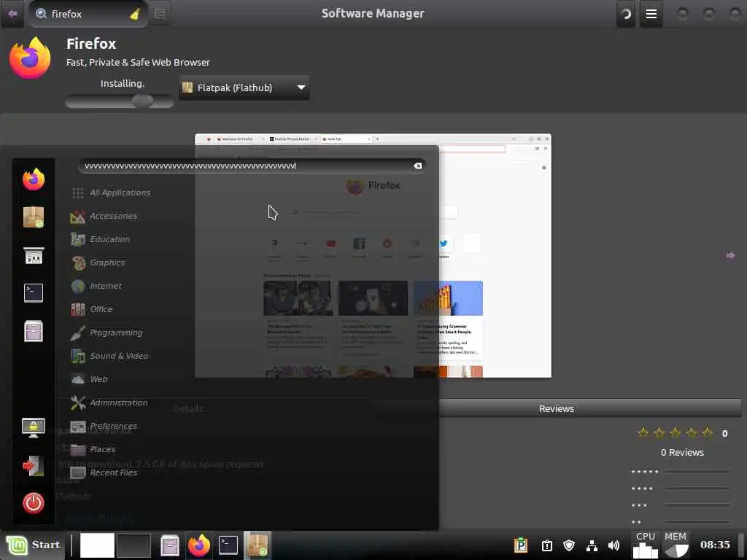The height and width of the screenshot is (560, 747).
Task: Click the large Firefox logo in Software Manager
Action: coord(30,58)
